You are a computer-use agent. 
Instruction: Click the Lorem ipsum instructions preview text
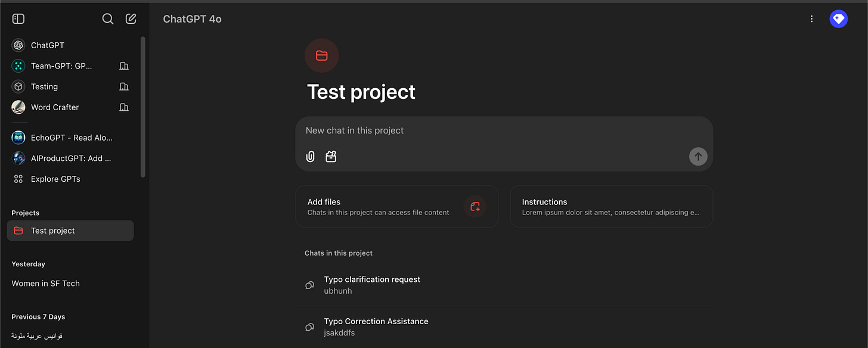pyautogui.click(x=611, y=212)
